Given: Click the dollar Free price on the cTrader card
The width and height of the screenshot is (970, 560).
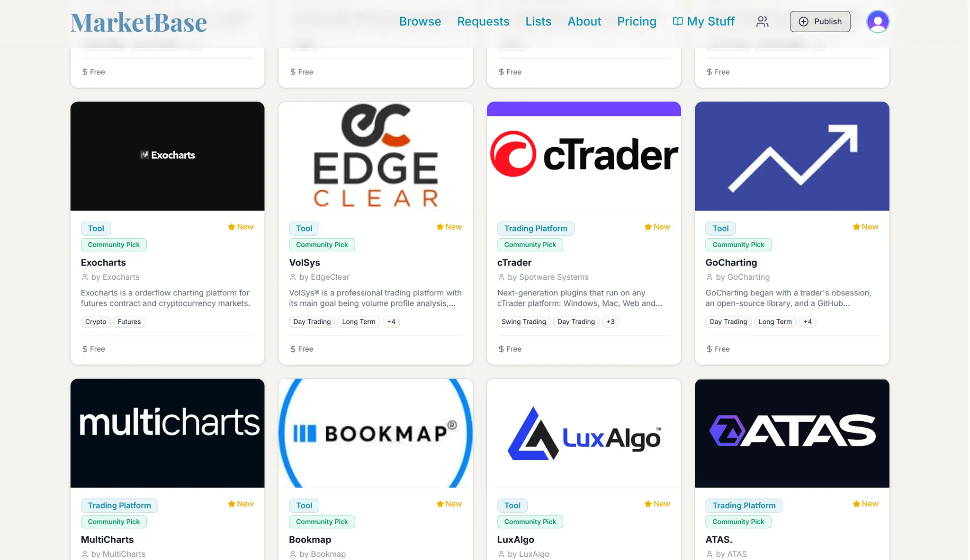Looking at the screenshot, I should pos(510,349).
